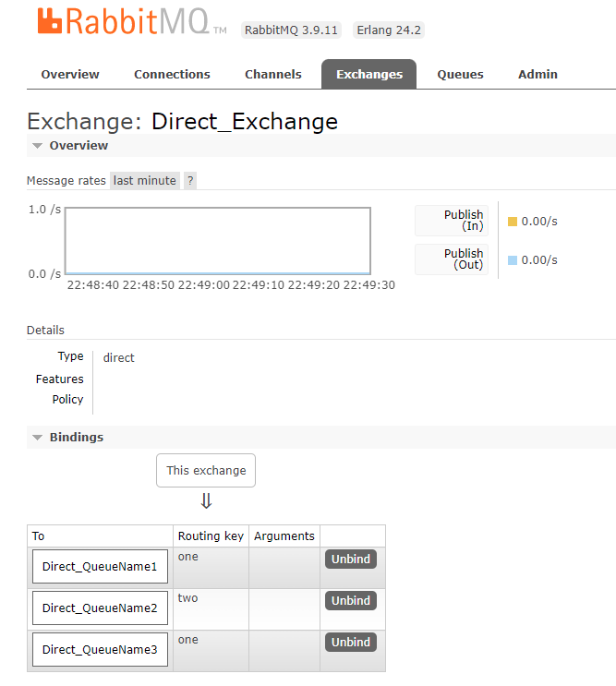616x686 pixels.
Task: Click the Publish (Out) blue swatch
Action: [513, 260]
